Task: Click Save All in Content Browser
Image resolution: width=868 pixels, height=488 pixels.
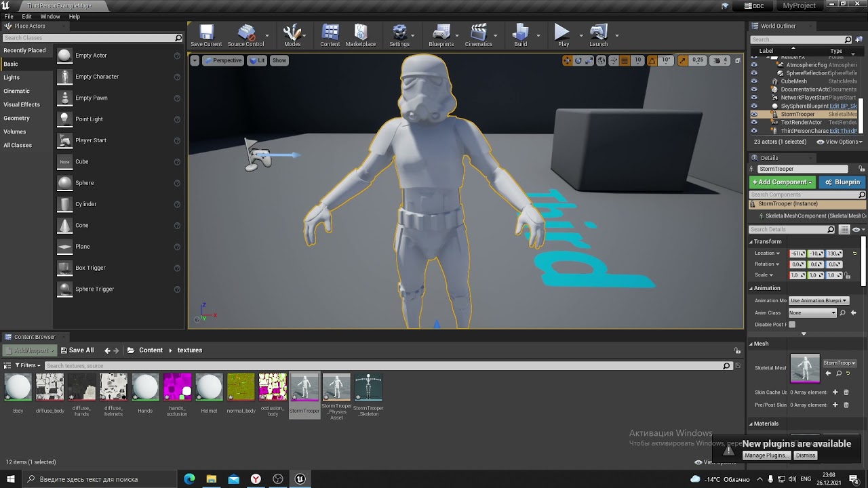Action: pyautogui.click(x=77, y=350)
